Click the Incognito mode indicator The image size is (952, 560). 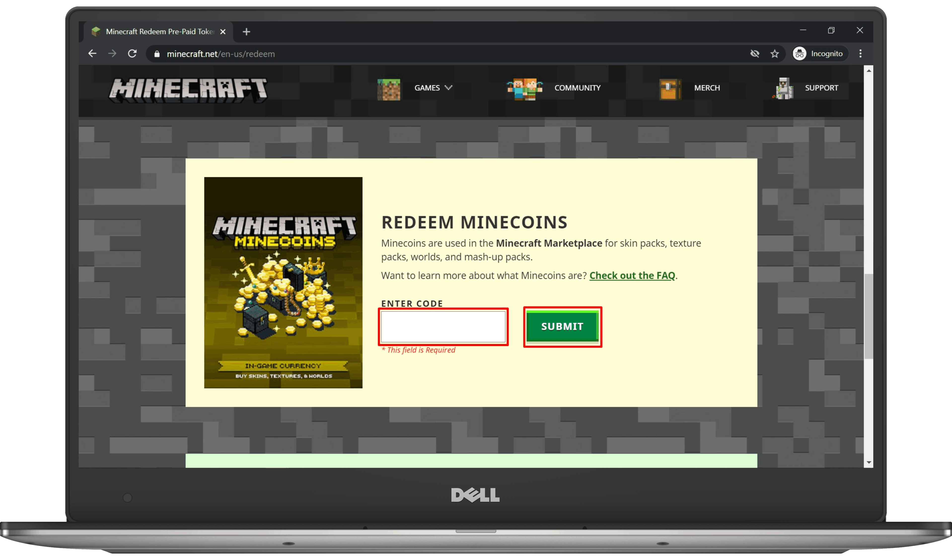[819, 54]
